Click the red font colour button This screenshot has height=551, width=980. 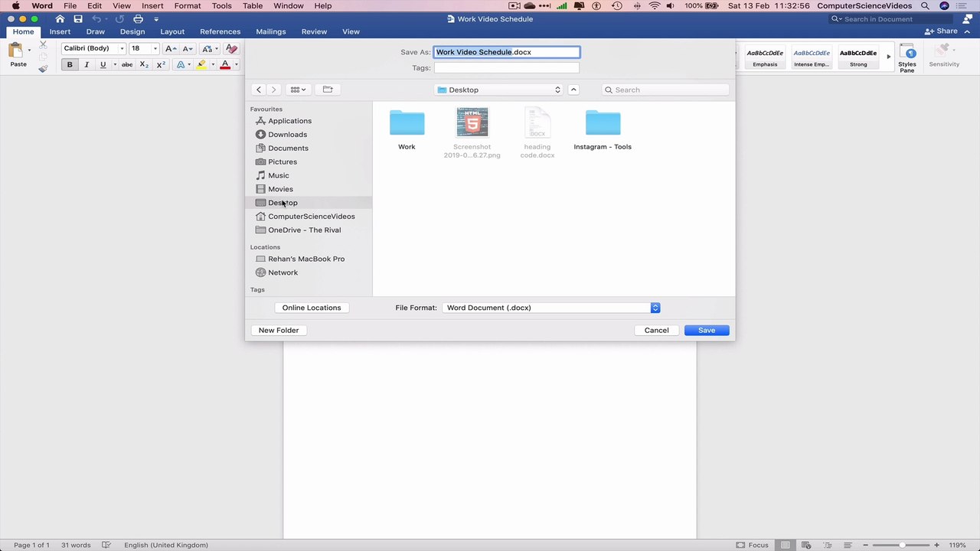[x=225, y=65]
